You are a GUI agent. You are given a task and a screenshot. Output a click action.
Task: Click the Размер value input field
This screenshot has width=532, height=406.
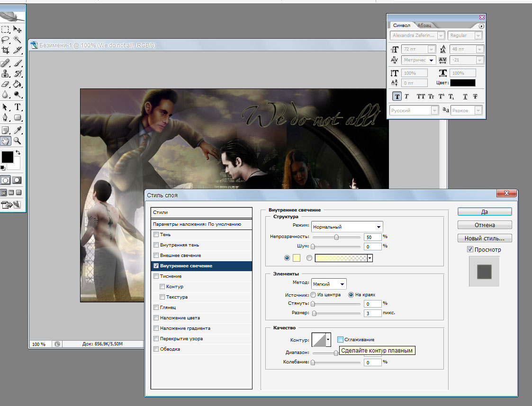(x=373, y=313)
